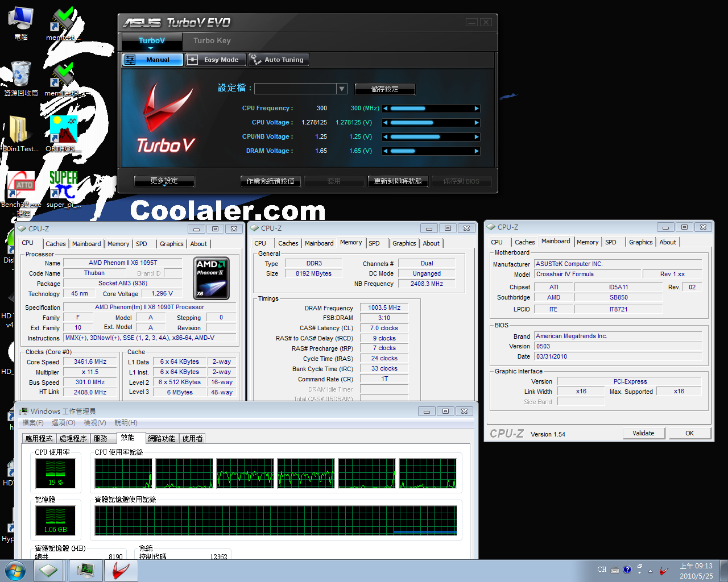Decrease CPU Frequency with its left arrow
Screen dimensions: 728x582
386,108
